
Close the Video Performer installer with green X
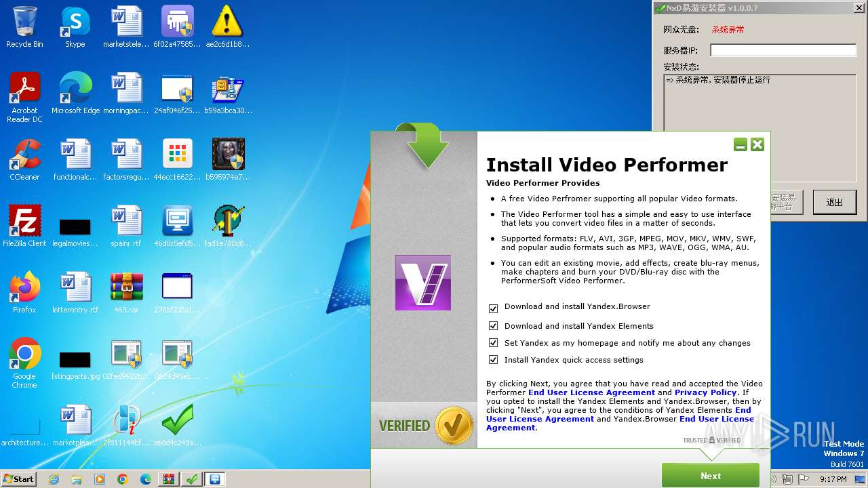(757, 144)
